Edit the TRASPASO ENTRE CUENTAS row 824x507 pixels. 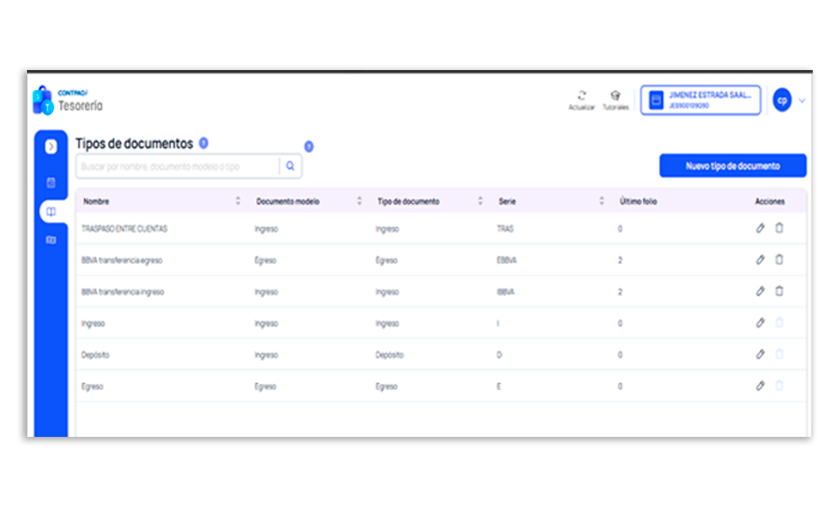tap(760, 228)
